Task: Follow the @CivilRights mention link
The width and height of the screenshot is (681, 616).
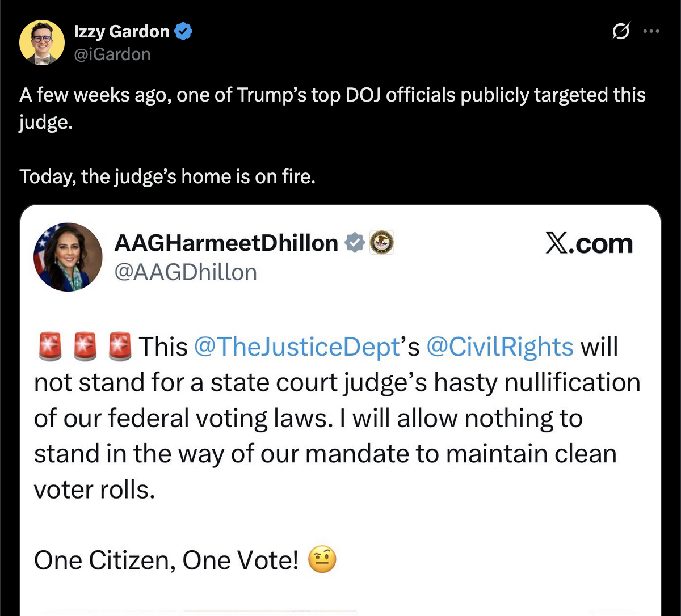Action: pos(499,347)
